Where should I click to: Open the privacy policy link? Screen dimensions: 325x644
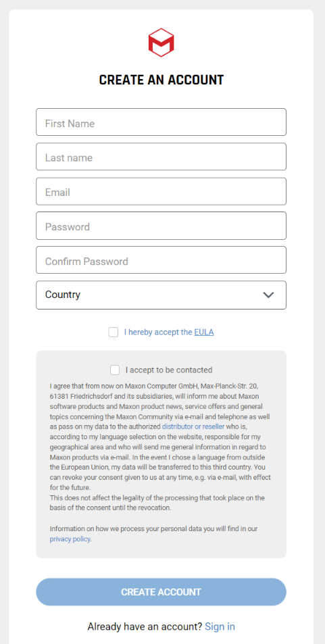pos(70,539)
